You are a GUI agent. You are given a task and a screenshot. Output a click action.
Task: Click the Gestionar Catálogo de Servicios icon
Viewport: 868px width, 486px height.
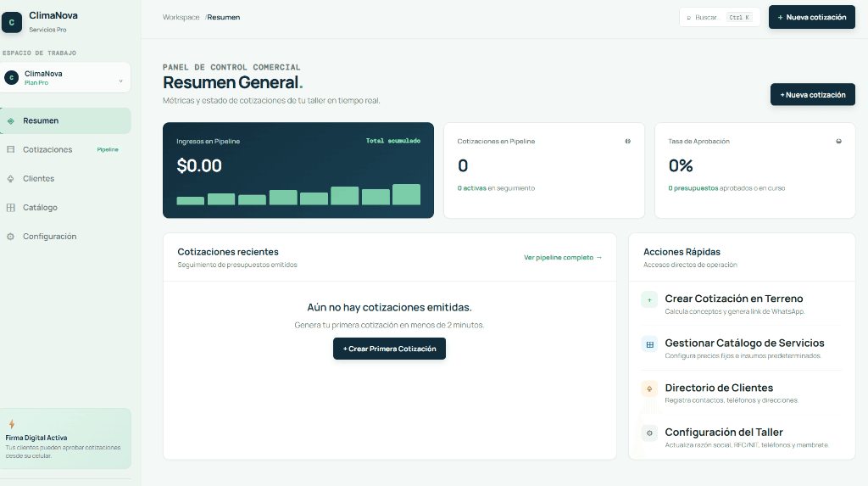tap(649, 344)
